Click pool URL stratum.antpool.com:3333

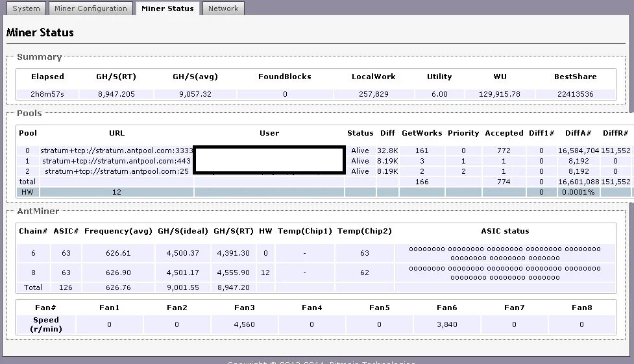pos(116,151)
